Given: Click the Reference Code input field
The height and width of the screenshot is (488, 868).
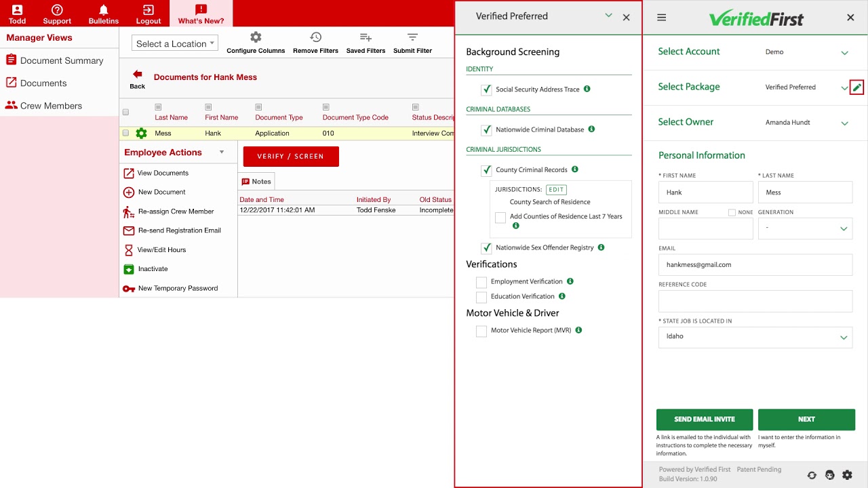Looking at the screenshot, I should point(755,301).
